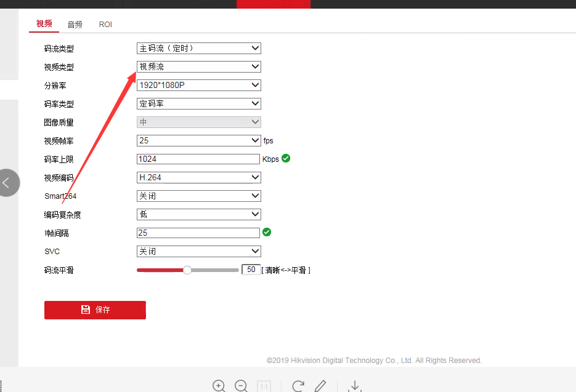Click the 码流平滑 value box showing 50
Viewport: 576px width, 392px height.
pos(251,270)
